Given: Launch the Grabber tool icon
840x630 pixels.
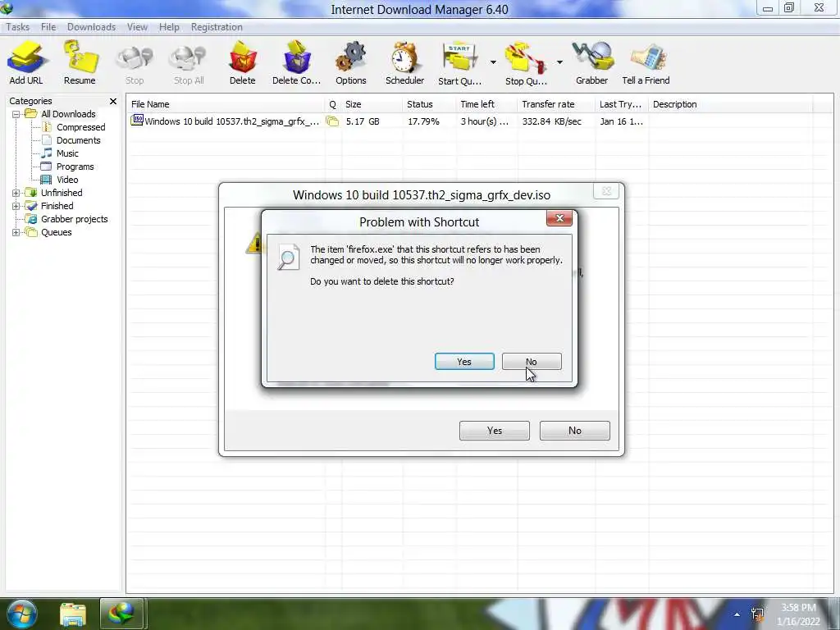Looking at the screenshot, I should point(592,63).
